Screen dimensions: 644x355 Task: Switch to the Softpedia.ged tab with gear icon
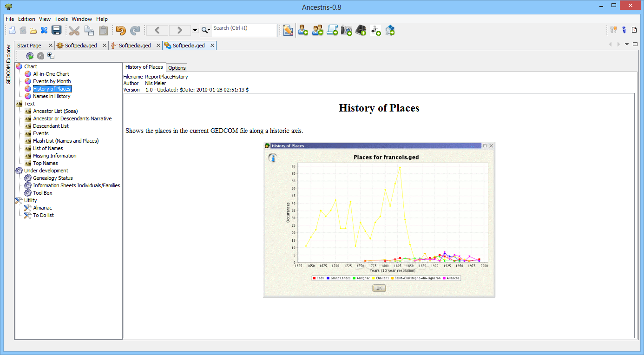(81, 46)
